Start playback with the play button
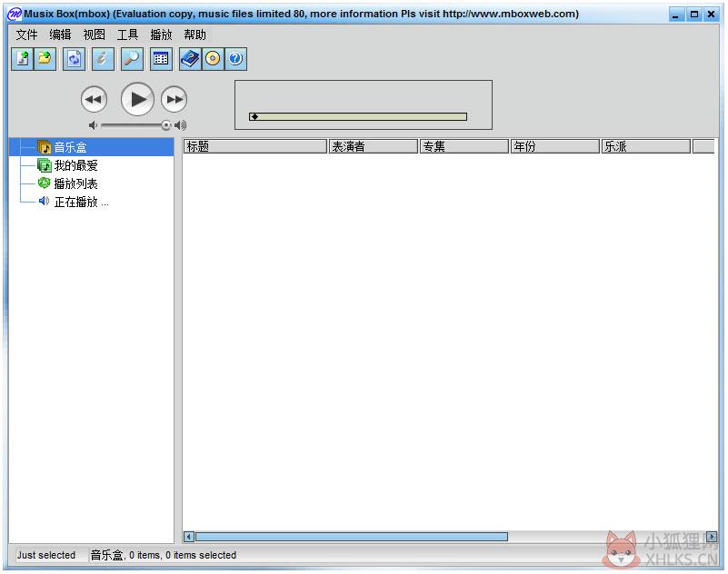Screen dimensions: 728x574 click(137, 99)
